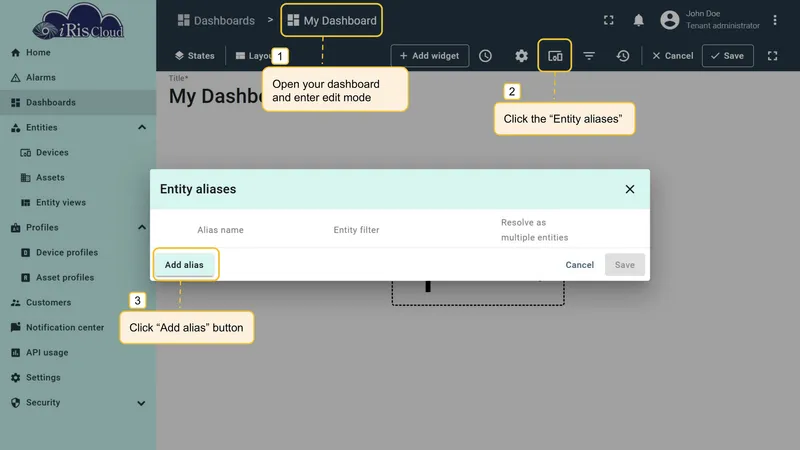This screenshot has width=800, height=450.
Task: Open Devices under Entities
Action: point(78,153)
